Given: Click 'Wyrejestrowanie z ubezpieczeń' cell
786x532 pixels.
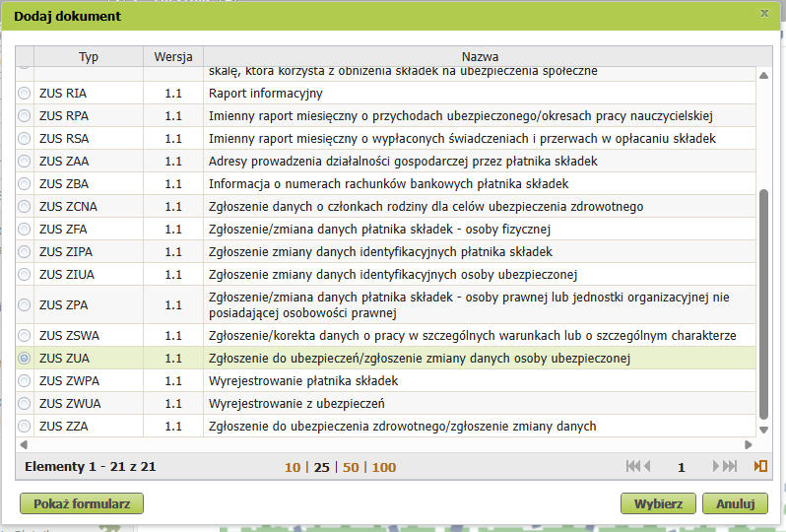Looking at the screenshot, I should tap(480, 404).
